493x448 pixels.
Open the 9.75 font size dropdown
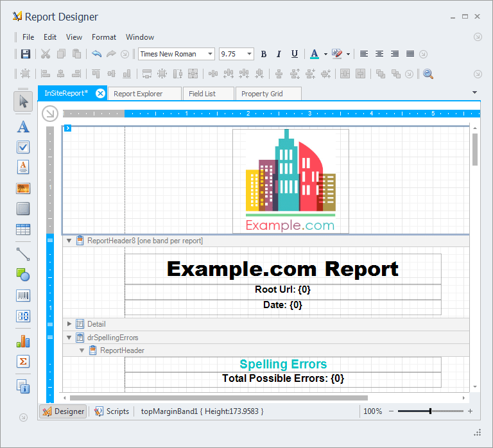pos(249,54)
